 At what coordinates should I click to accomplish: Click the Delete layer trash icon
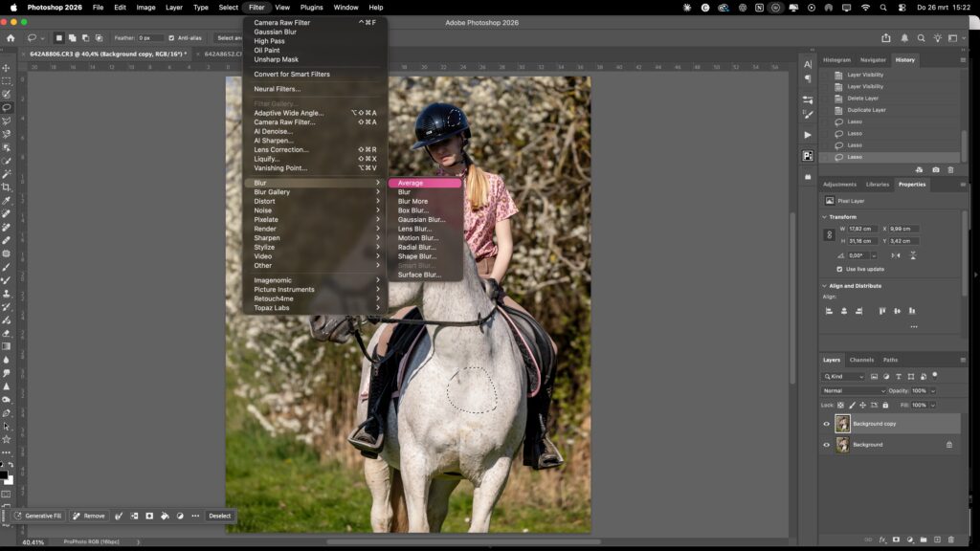pyautogui.click(x=950, y=539)
